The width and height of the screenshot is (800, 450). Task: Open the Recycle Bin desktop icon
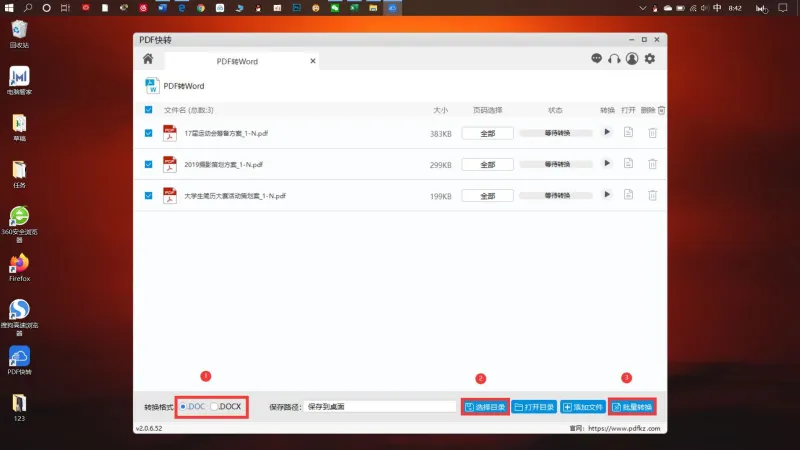[x=19, y=34]
